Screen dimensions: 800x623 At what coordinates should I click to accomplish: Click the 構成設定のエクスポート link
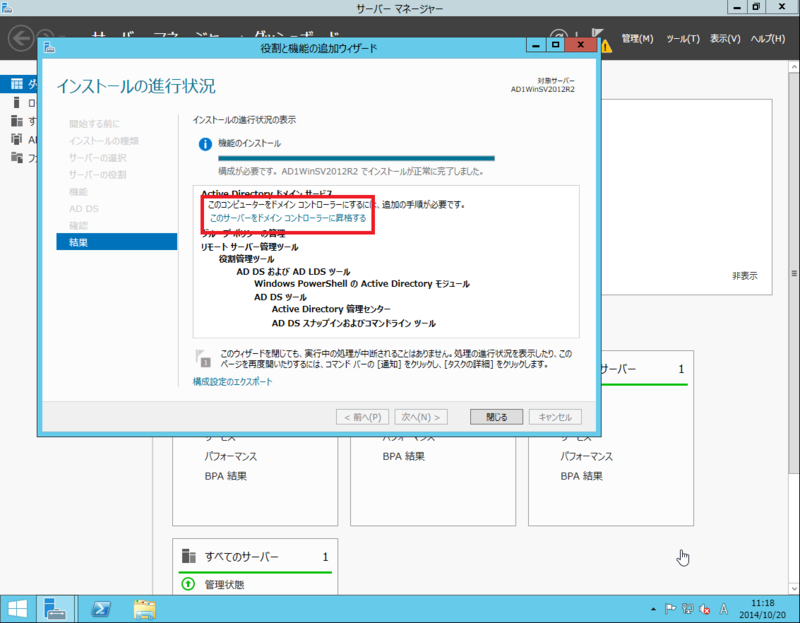(233, 382)
